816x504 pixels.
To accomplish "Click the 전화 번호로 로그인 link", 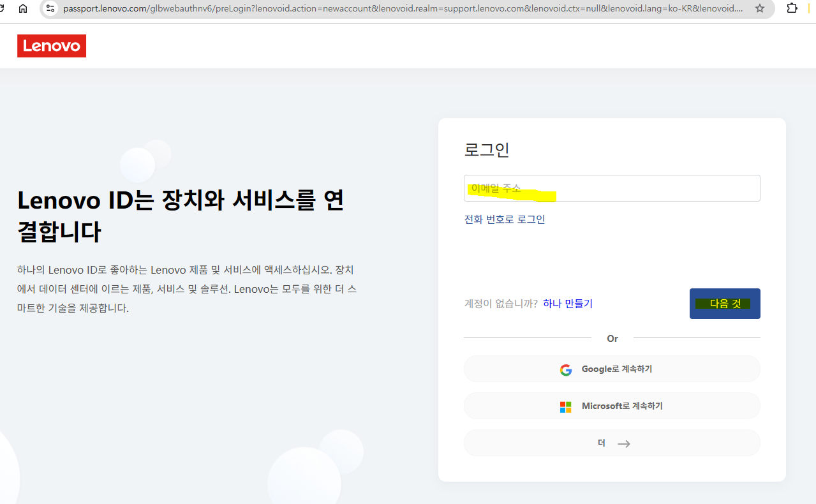I will pos(505,219).
